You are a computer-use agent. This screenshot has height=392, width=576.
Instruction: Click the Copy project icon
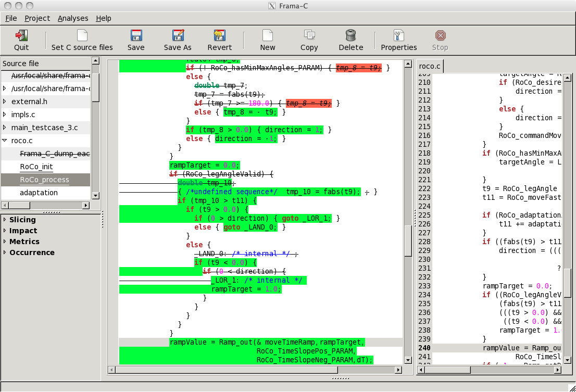[x=309, y=35]
